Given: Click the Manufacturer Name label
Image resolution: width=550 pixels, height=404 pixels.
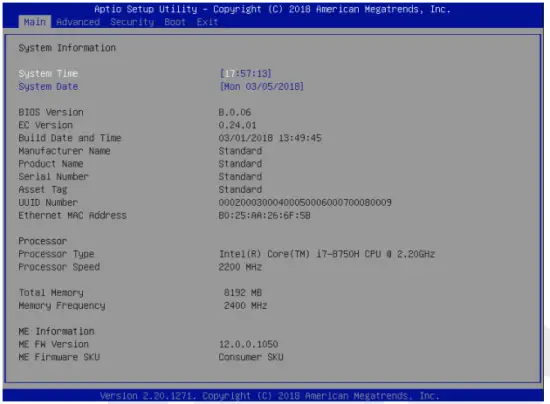Looking at the screenshot, I should point(64,151).
